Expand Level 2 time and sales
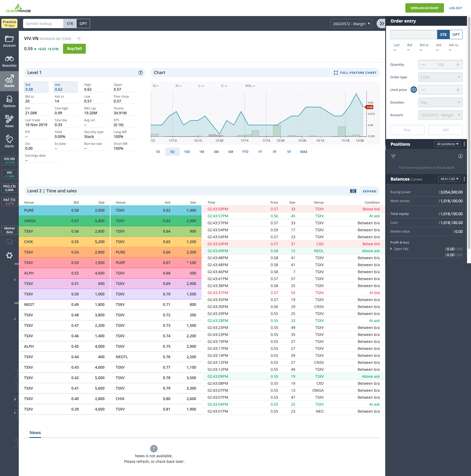Viewport: 471px width, 476px height. pos(369,191)
